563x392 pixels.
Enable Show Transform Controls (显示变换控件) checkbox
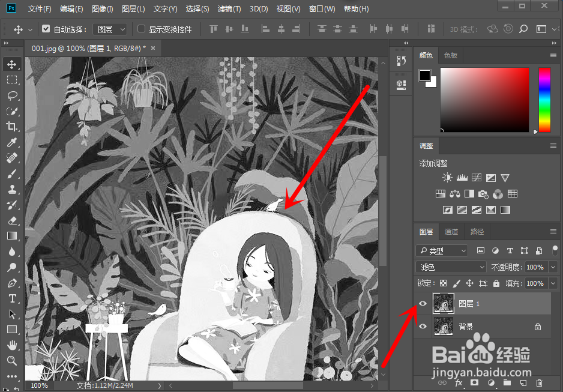142,29
